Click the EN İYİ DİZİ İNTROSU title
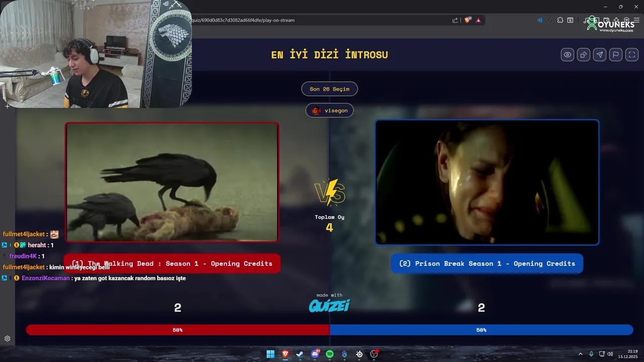Screen dimensions: 644x362 coord(330,55)
